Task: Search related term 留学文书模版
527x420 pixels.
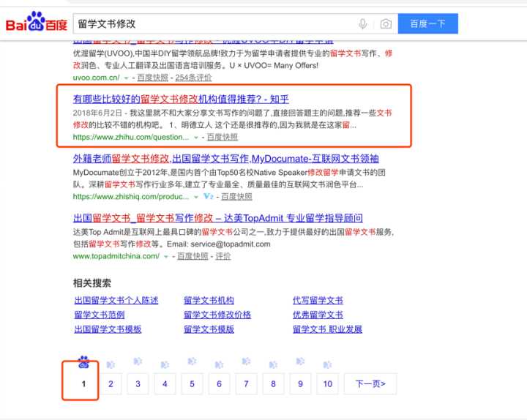Action: (x=209, y=329)
